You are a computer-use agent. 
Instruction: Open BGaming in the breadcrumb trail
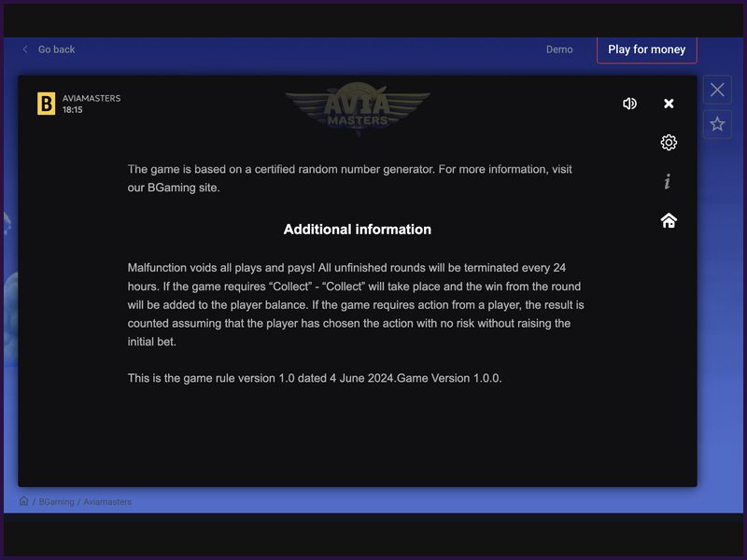[x=55, y=502]
